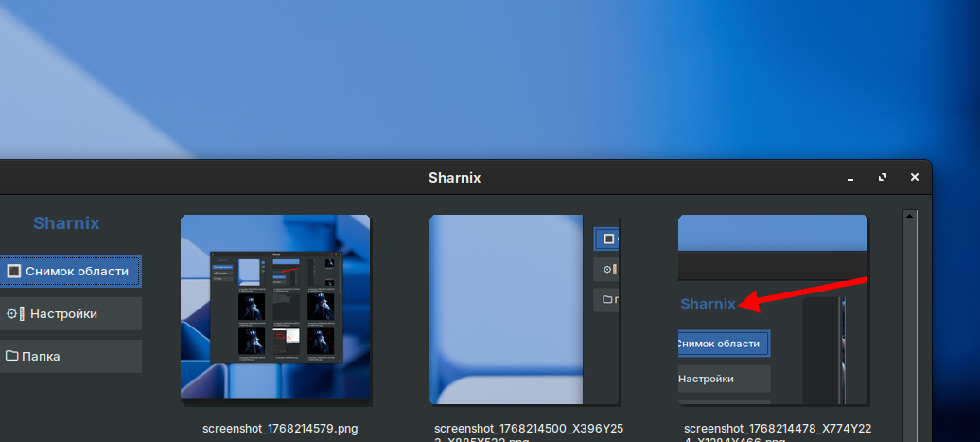Open Настройки in the sidebar

(x=70, y=314)
